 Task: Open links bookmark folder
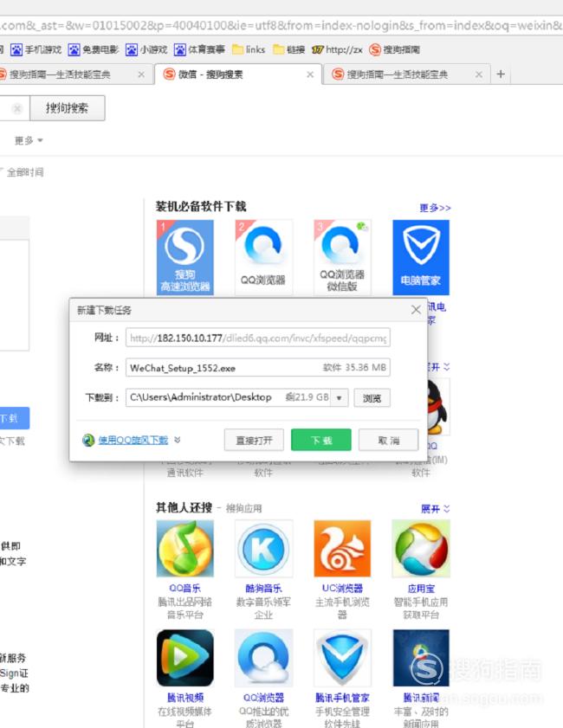(x=249, y=49)
